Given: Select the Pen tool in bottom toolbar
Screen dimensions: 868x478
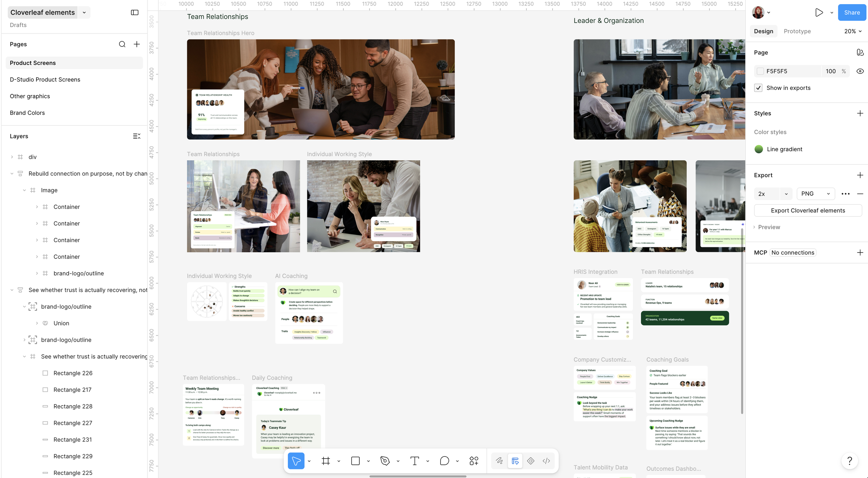Looking at the screenshot, I should 385,461.
